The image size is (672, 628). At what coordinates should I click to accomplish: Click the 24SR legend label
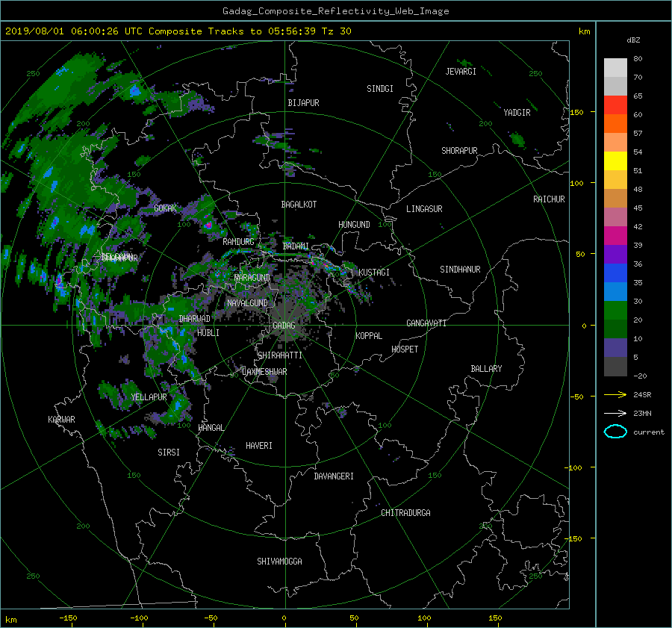tap(642, 395)
